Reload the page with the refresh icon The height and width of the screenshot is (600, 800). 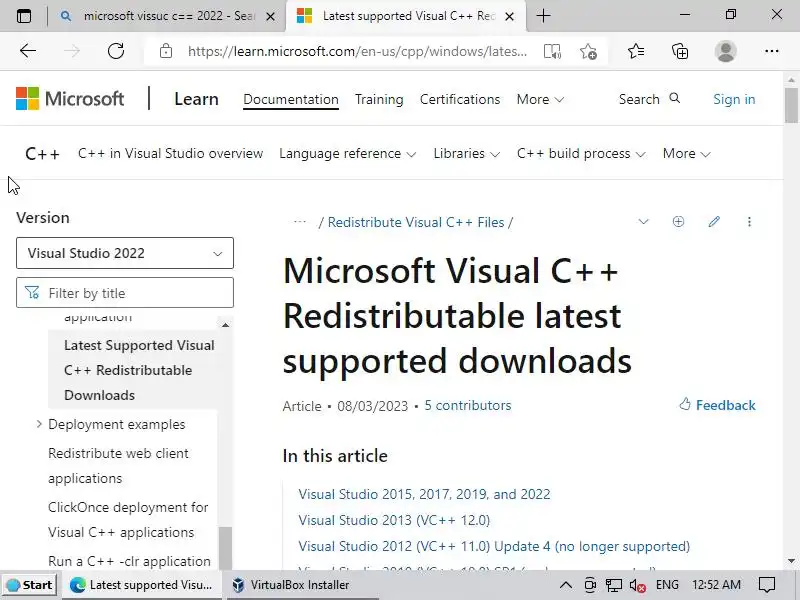pos(116,51)
